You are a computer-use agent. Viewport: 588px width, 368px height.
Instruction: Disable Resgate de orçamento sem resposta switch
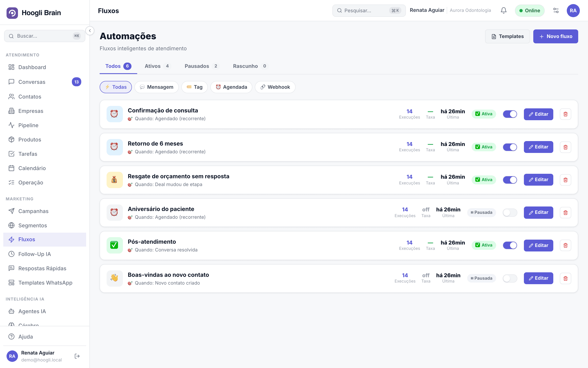(x=510, y=180)
